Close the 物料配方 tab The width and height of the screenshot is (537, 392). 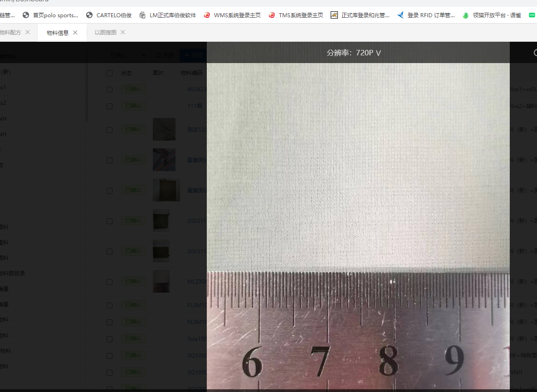click(28, 32)
